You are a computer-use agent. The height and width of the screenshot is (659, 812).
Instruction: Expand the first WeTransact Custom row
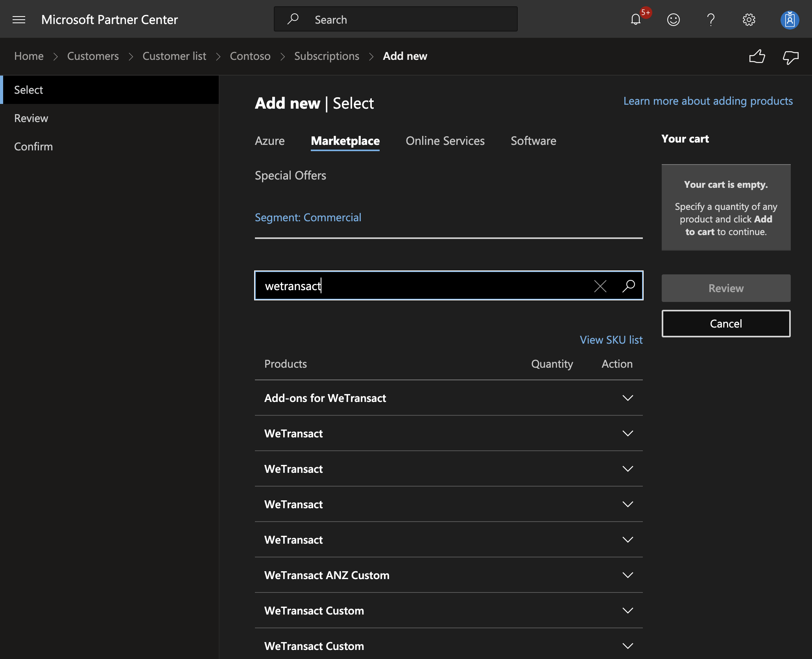click(449, 611)
